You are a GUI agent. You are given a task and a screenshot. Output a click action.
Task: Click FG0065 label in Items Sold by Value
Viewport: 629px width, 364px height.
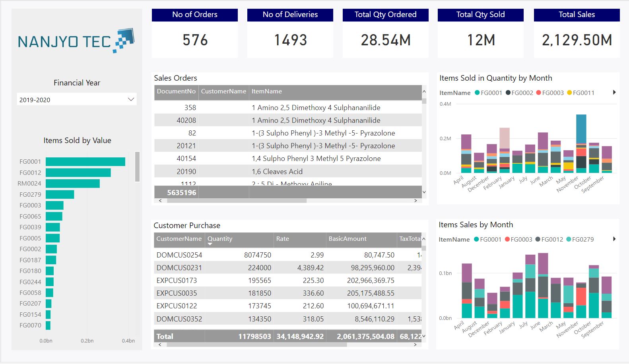pos(30,216)
